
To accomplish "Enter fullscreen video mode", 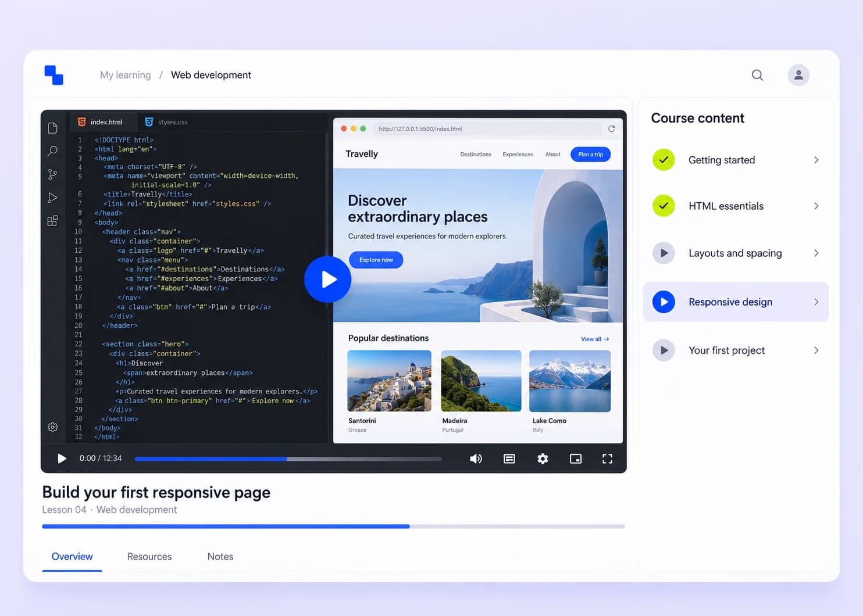I will [607, 459].
